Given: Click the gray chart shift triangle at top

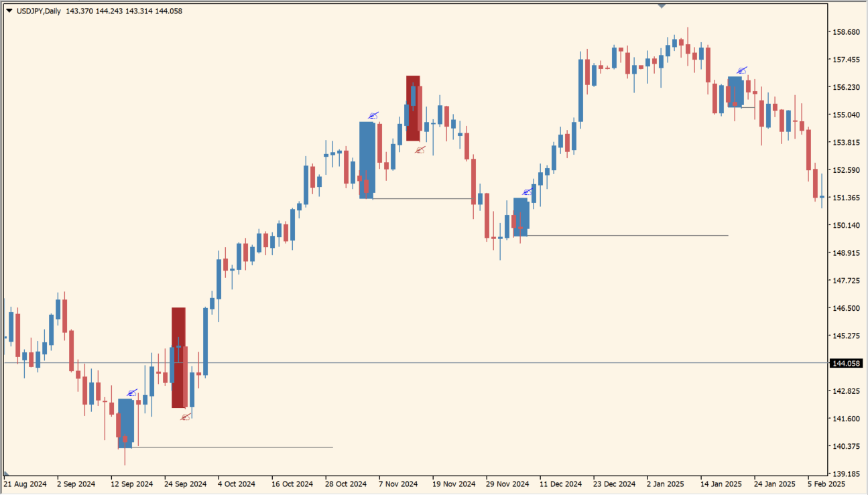Looking at the screenshot, I should point(662,5).
